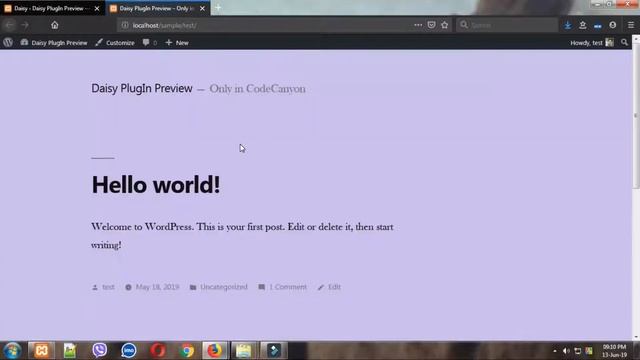
Task: Close the first Daisy browser tab
Action: pos(97,8)
